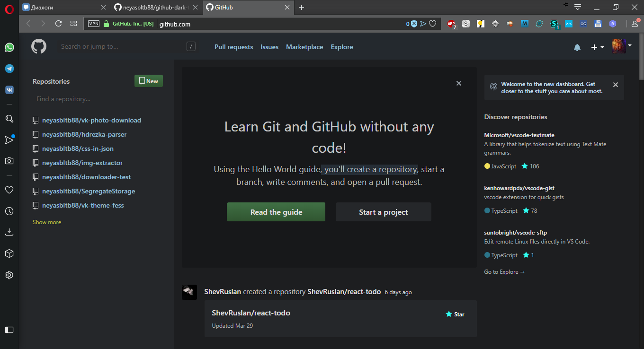This screenshot has width=644, height=349.
Task: Open Microsoft/vscode-textmate repository
Action: pyautogui.click(x=519, y=135)
